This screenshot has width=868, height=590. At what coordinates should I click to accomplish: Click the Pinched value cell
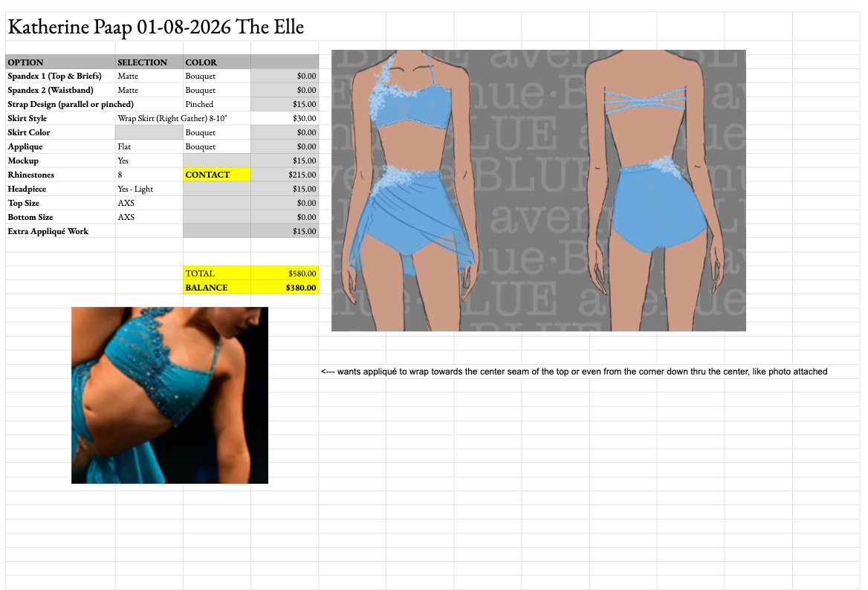pos(216,104)
